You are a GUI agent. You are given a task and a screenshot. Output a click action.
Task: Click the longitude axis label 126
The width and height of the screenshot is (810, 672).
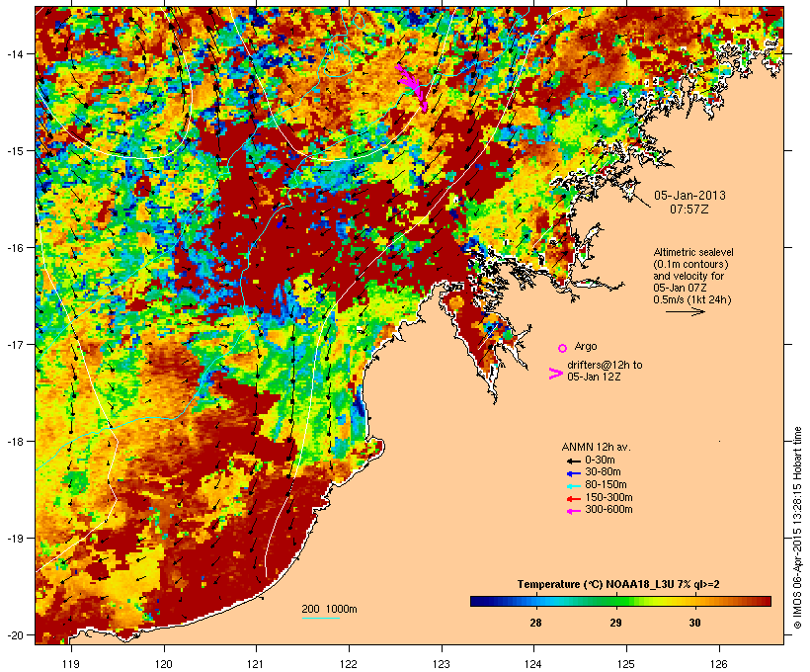point(719,664)
